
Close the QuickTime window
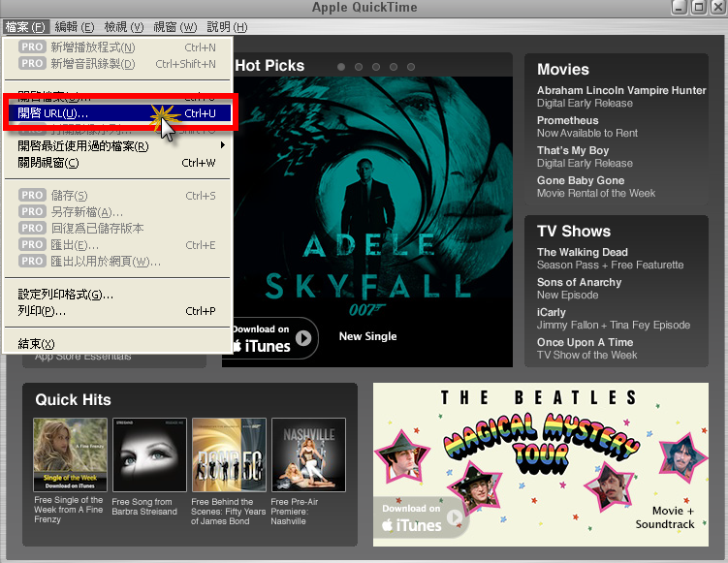[717, 8]
